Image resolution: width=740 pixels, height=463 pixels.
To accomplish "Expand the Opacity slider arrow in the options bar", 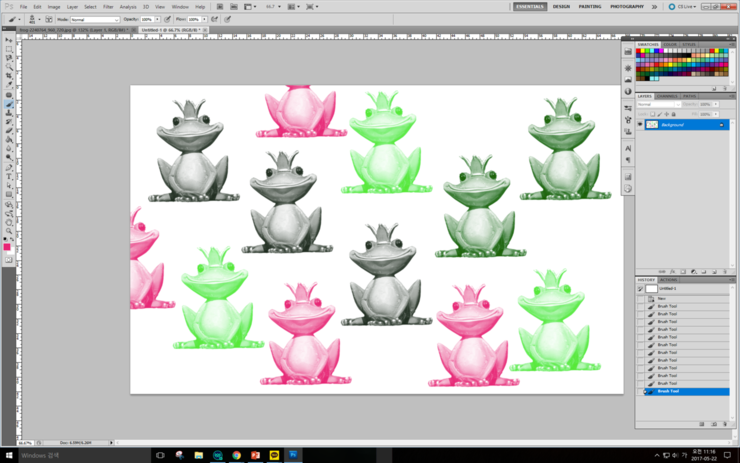I will [158, 19].
